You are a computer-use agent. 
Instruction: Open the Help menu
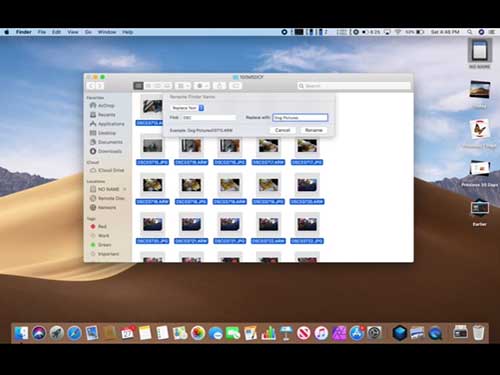pos(128,32)
